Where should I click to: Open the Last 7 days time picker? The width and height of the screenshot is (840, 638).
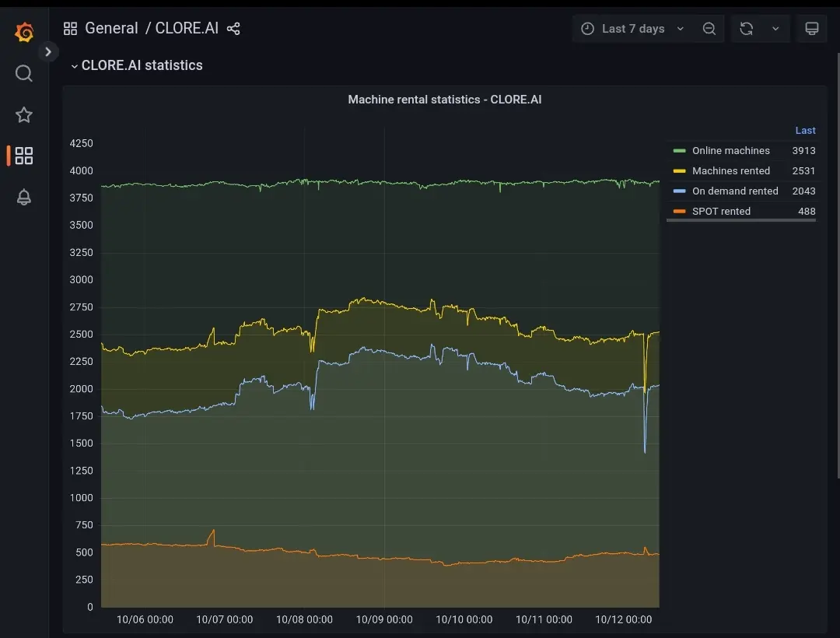click(632, 28)
